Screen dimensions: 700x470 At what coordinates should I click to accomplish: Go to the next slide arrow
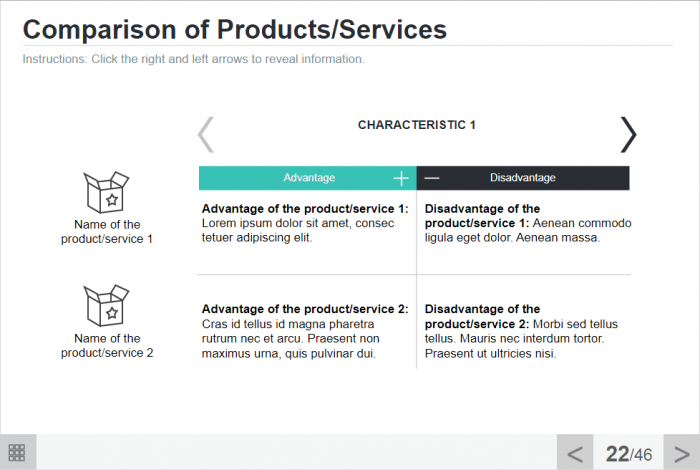coord(680,454)
